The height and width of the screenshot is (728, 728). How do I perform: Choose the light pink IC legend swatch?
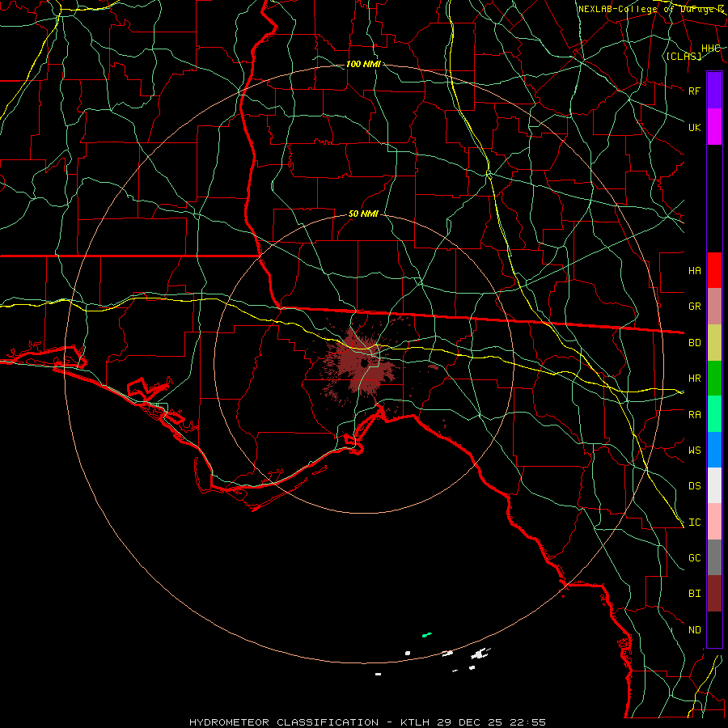(x=714, y=522)
